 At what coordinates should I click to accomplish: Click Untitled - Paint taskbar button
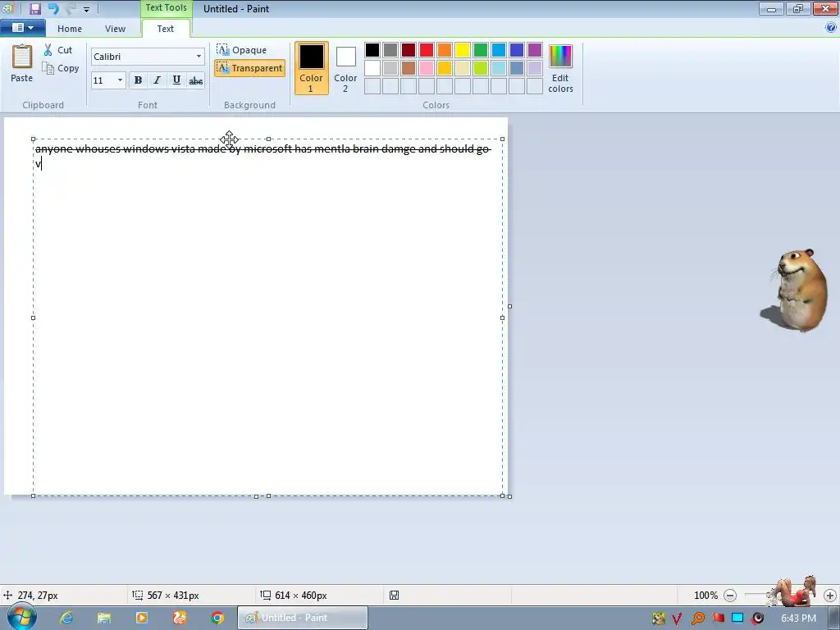[303, 618]
